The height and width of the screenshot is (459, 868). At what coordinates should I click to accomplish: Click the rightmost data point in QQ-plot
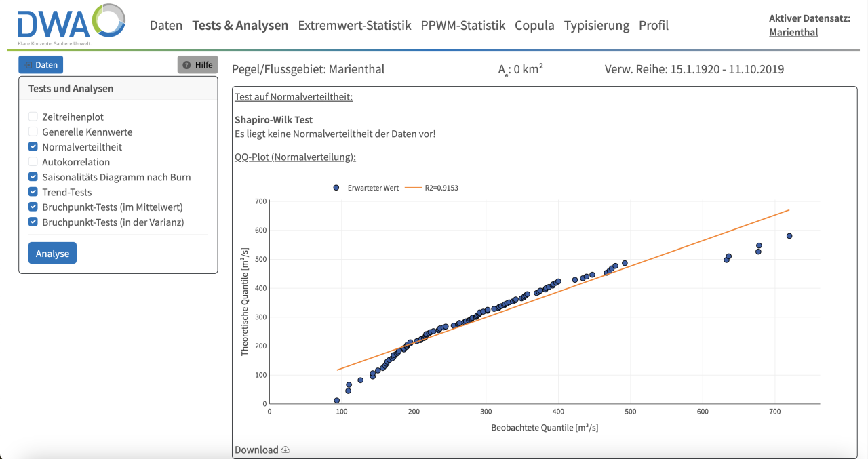[x=789, y=236]
